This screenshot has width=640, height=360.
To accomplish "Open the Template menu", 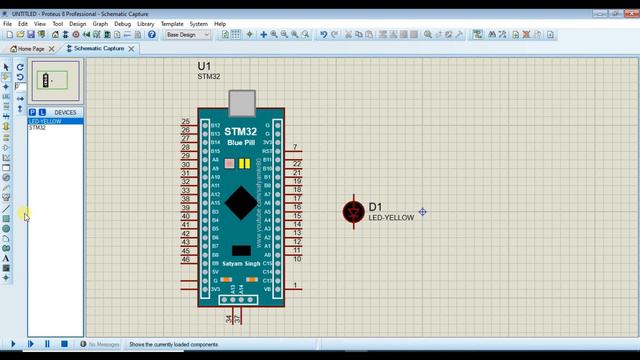I will 172,24.
